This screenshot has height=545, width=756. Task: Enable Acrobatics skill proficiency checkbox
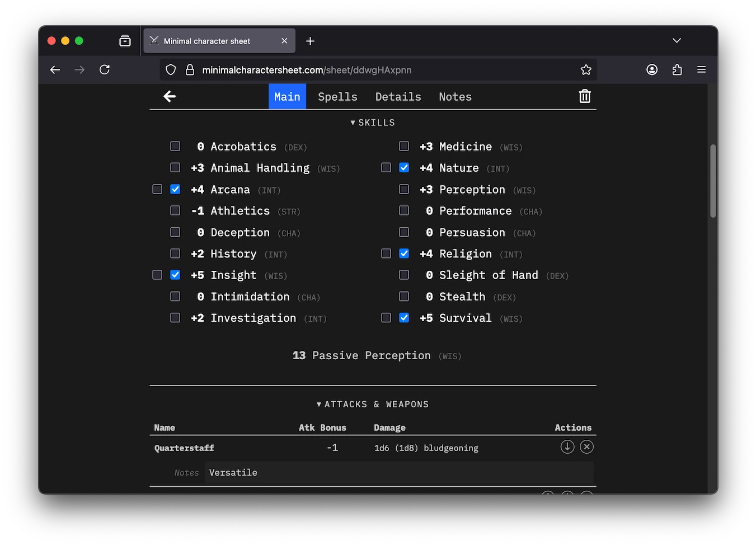click(x=175, y=147)
